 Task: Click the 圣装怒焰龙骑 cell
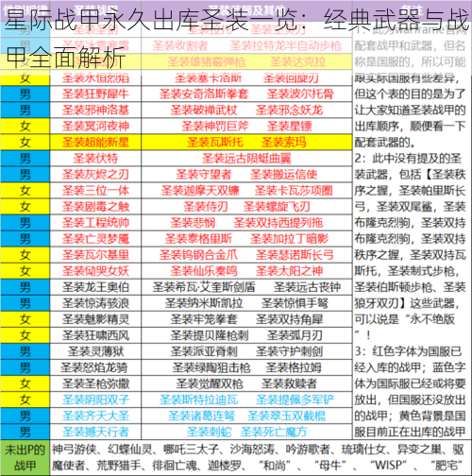click(95, 367)
